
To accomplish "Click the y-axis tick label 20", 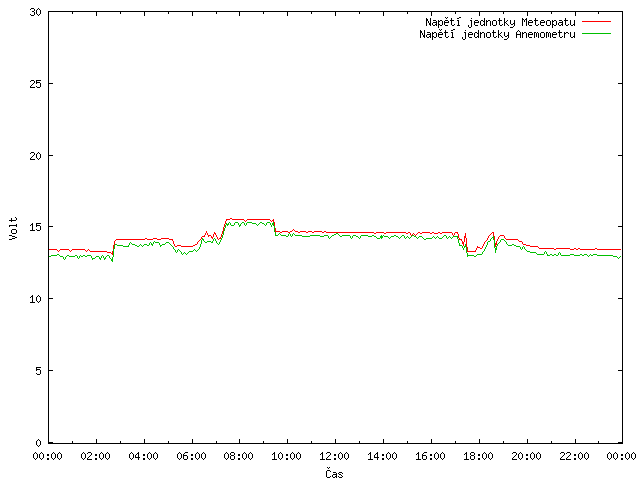I will click(x=36, y=156).
